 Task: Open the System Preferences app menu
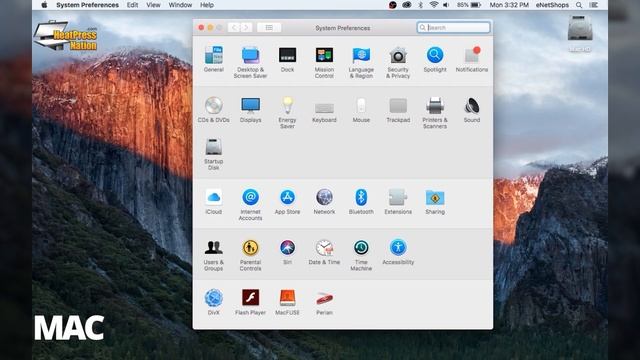pyautogui.click(x=87, y=5)
